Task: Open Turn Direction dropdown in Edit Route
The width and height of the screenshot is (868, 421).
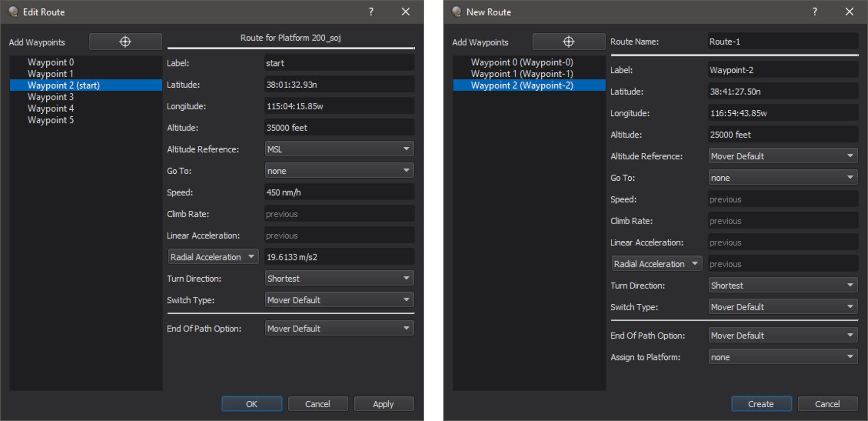Action: pyautogui.click(x=340, y=279)
